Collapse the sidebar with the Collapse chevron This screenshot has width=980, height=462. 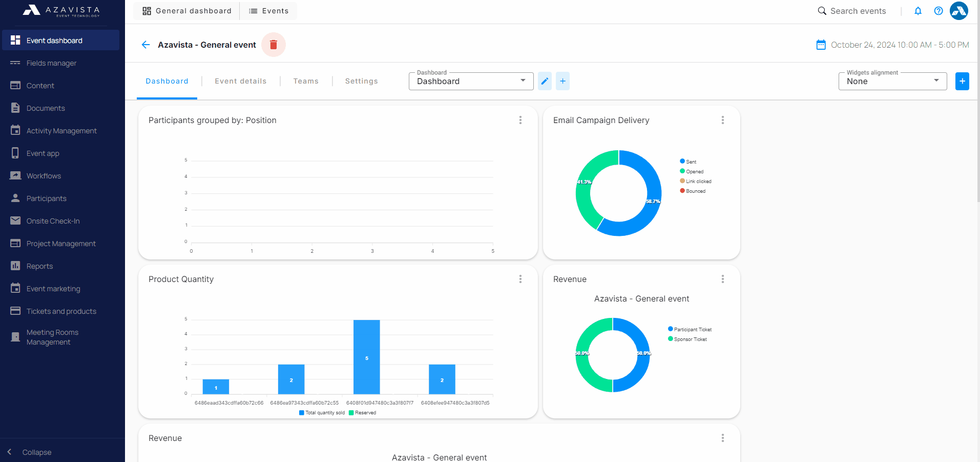pos(9,452)
